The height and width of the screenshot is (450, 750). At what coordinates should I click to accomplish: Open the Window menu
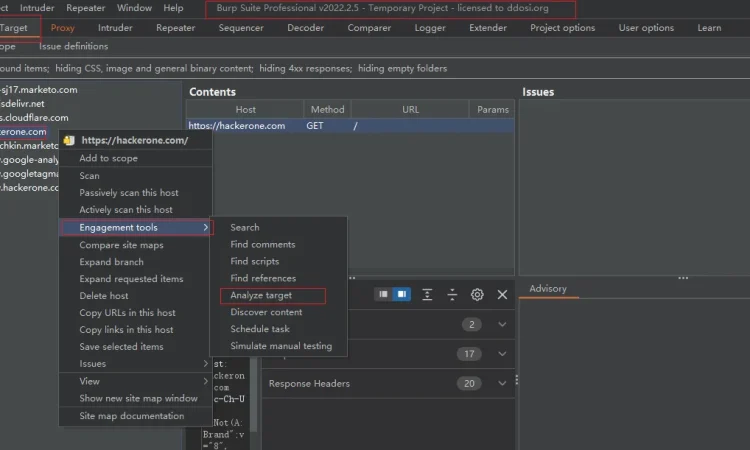tap(134, 8)
